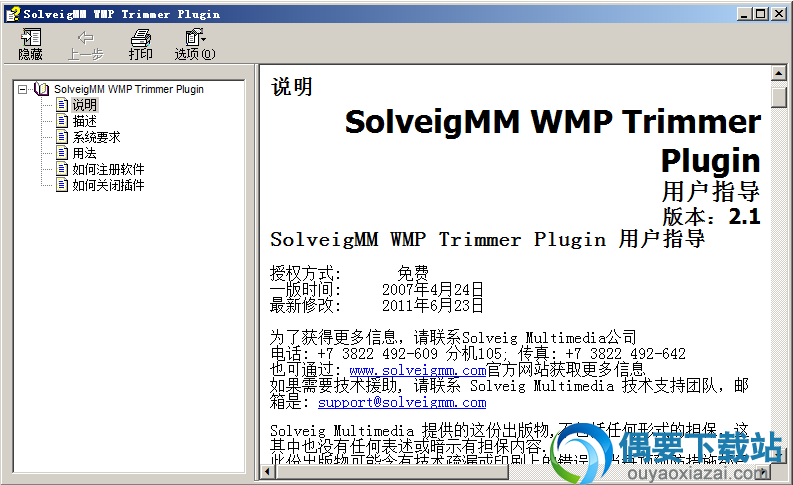793x485 pixels.
Task: Collapse the SolveigMM WMP Trimmer Plugin tree node
Action: pos(22,90)
